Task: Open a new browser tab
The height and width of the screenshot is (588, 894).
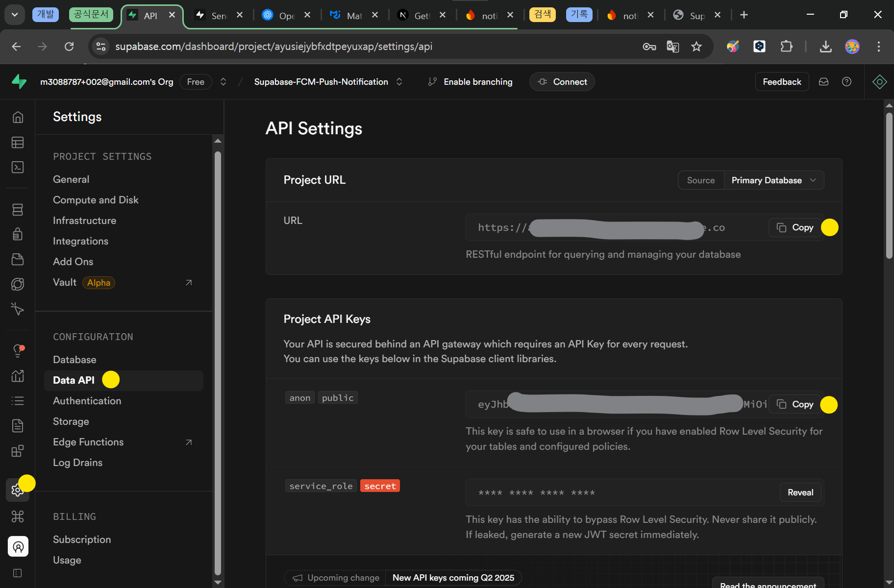Action: 744,15
